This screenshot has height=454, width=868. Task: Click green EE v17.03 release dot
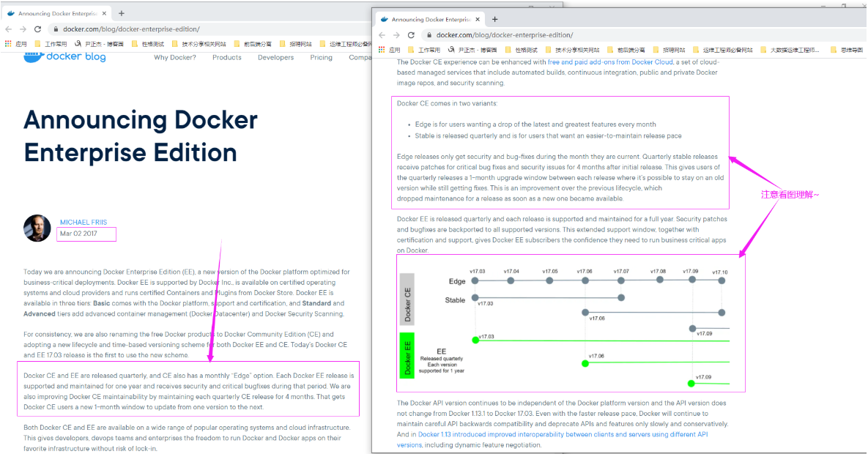[475, 340]
